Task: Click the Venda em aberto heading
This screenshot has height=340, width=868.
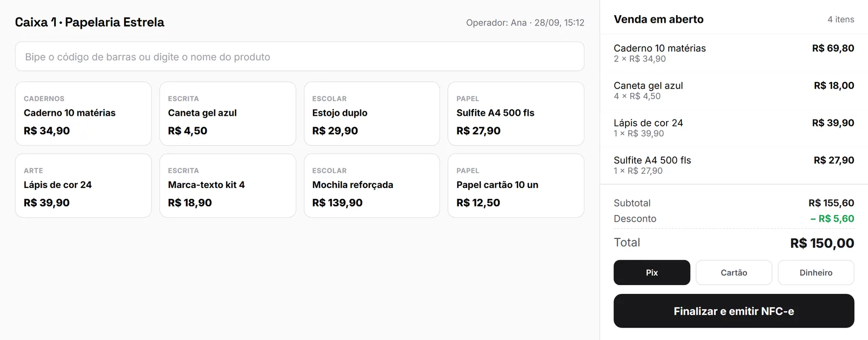Action: (659, 20)
